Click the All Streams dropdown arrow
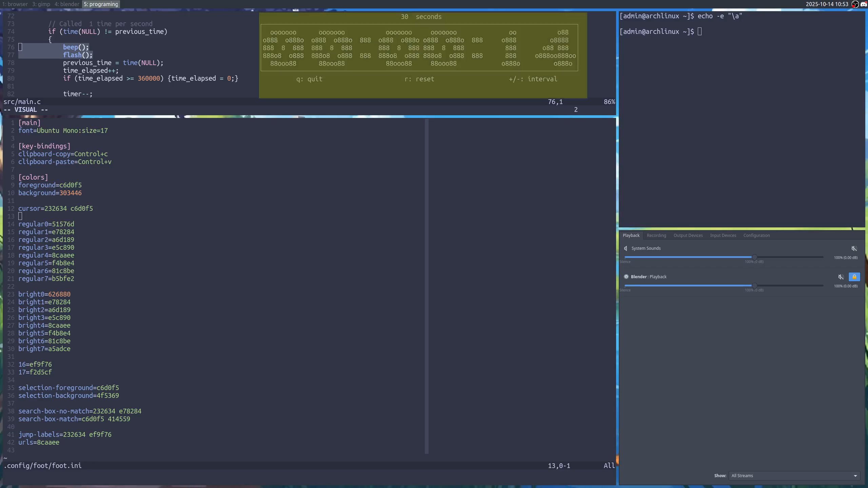The height and width of the screenshot is (488, 868). click(x=855, y=476)
